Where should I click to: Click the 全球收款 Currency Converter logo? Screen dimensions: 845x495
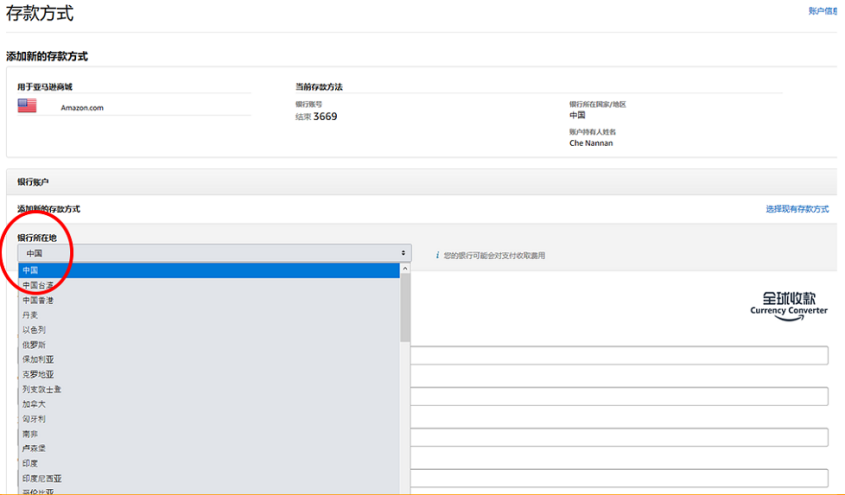[x=788, y=304]
